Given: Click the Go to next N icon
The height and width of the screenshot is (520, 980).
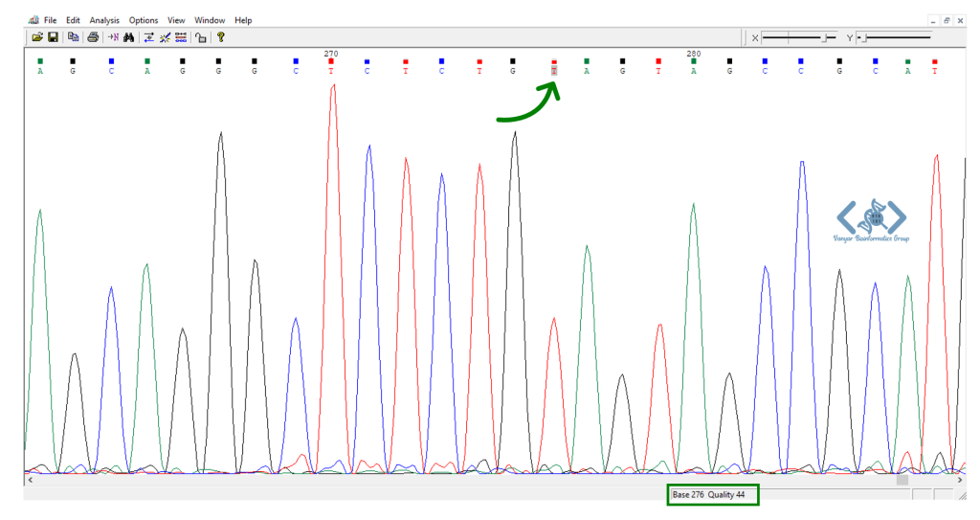Looking at the screenshot, I should pyautogui.click(x=113, y=37).
